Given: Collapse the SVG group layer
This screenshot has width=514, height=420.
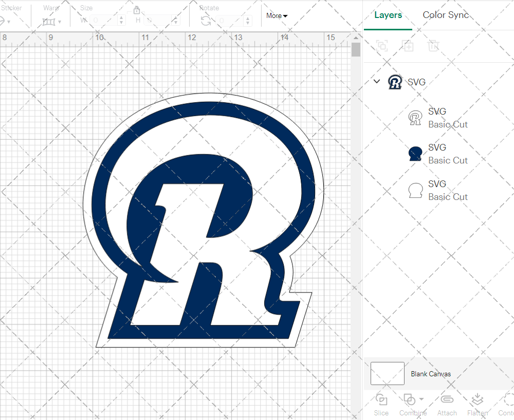Looking at the screenshot, I should (x=377, y=81).
